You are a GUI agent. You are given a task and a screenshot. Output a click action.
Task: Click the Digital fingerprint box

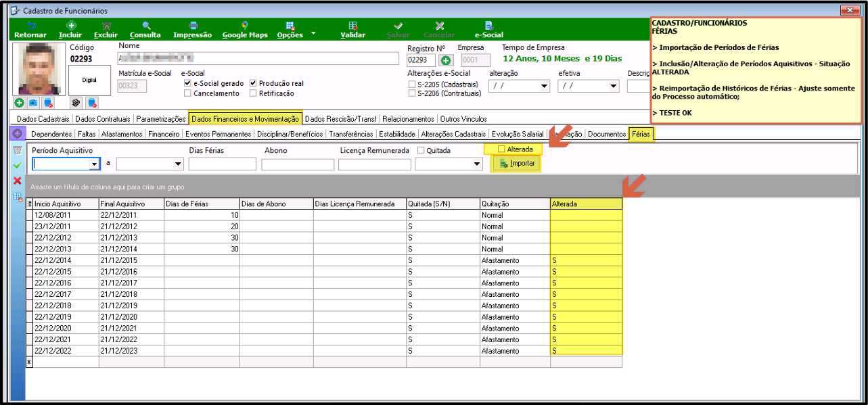coord(89,79)
